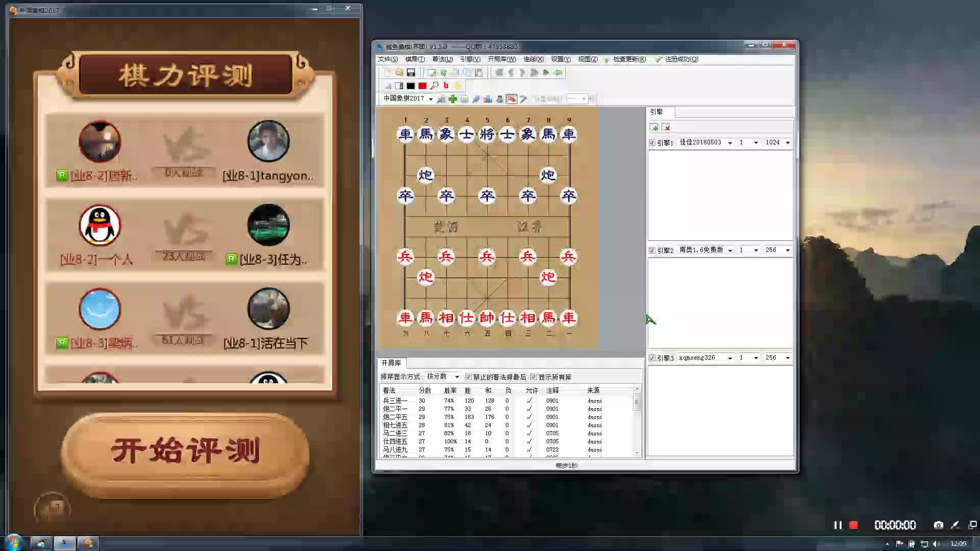Click the add engine icon in engine panel
Viewport: 980px width, 551px height.
pyautogui.click(x=654, y=127)
